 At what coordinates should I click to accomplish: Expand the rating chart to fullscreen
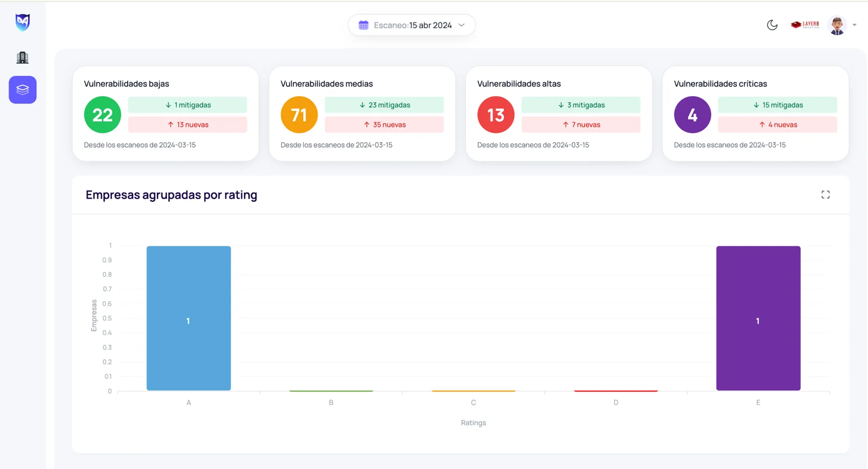tap(826, 195)
